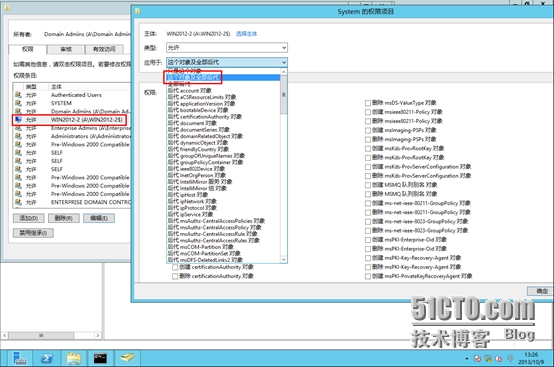Check 创建 msPKI-PrivateKeyRecoveryAgent 对象 checkbox
Viewport: 554px width, 367px height.
click(x=368, y=276)
